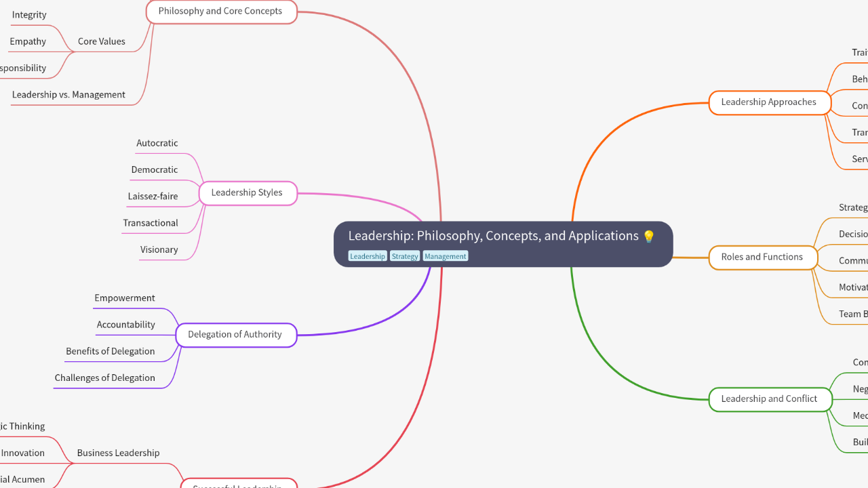Select the Core Values node
Viewport: 868px width, 488px height.
pyautogui.click(x=102, y=41)
